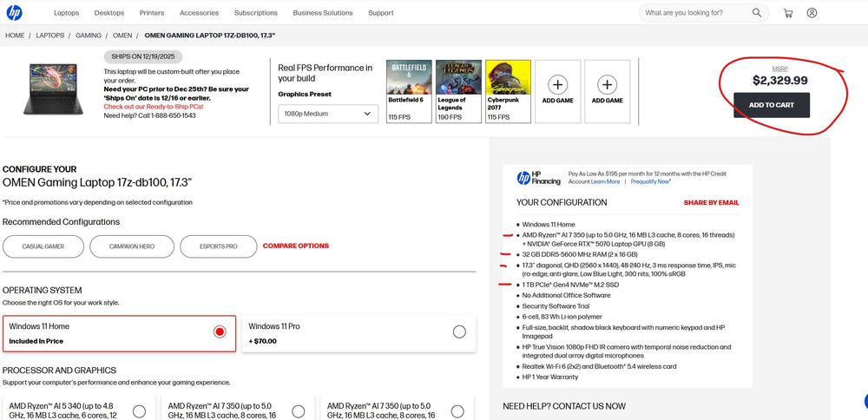
Task: Select AMD Ryzen AI 5 340 processor option
Action: click(139, 411)
